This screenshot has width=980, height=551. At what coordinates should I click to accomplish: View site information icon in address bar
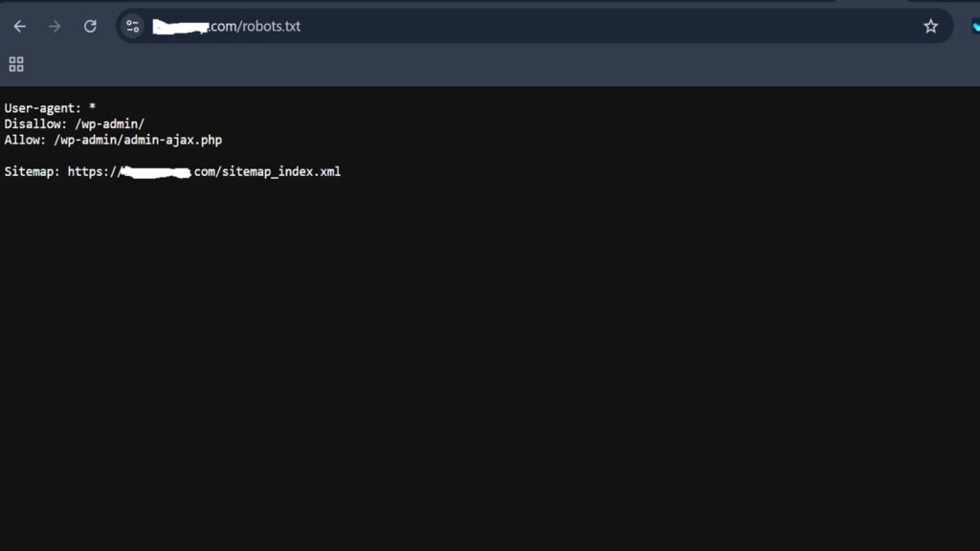132,26
